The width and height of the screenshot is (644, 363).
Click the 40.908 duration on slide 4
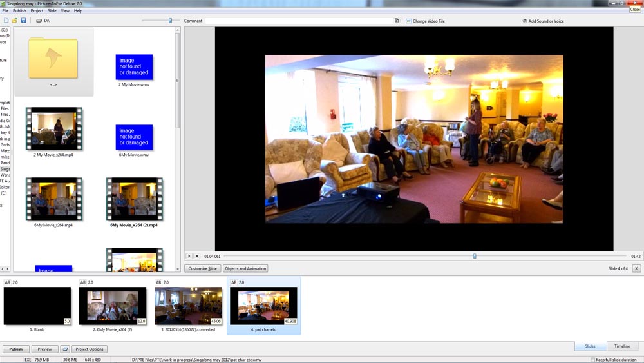click(290, 321)
